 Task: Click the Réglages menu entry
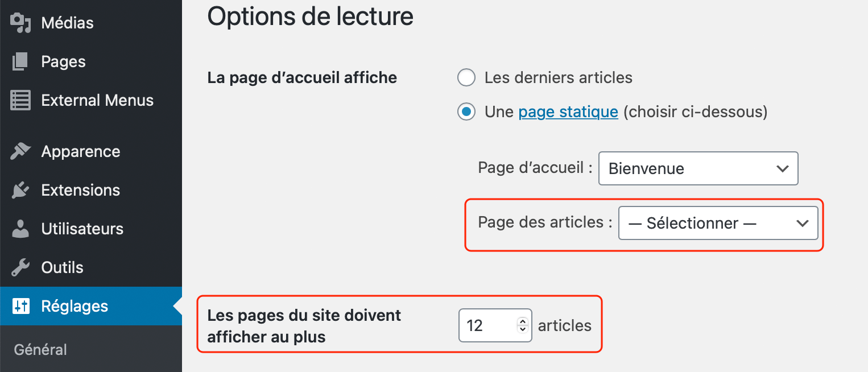pyautogui.click(x=74, y=306)
